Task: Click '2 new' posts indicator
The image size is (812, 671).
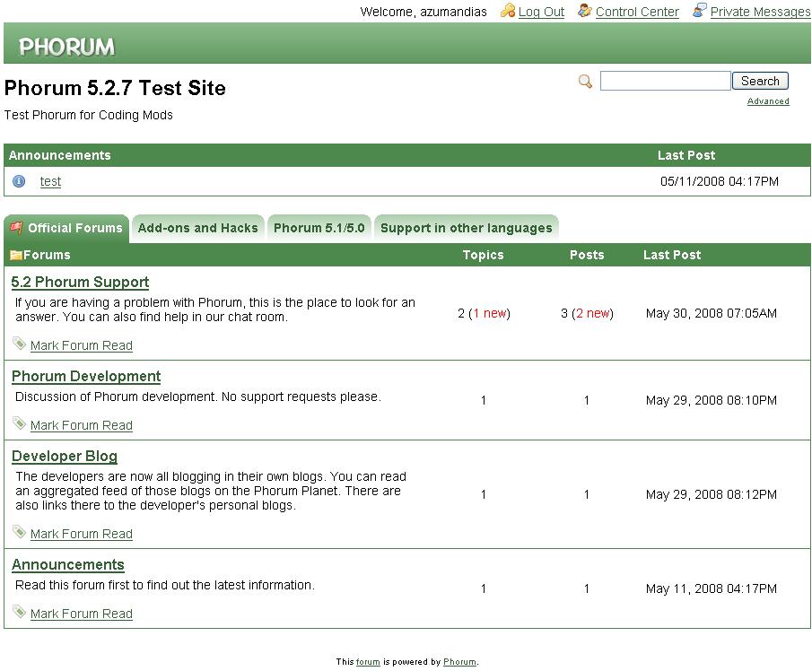Action: point(592,313)
